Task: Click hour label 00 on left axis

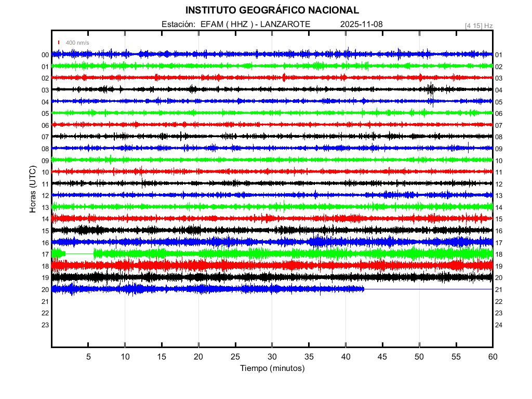Action: point(45,55)
